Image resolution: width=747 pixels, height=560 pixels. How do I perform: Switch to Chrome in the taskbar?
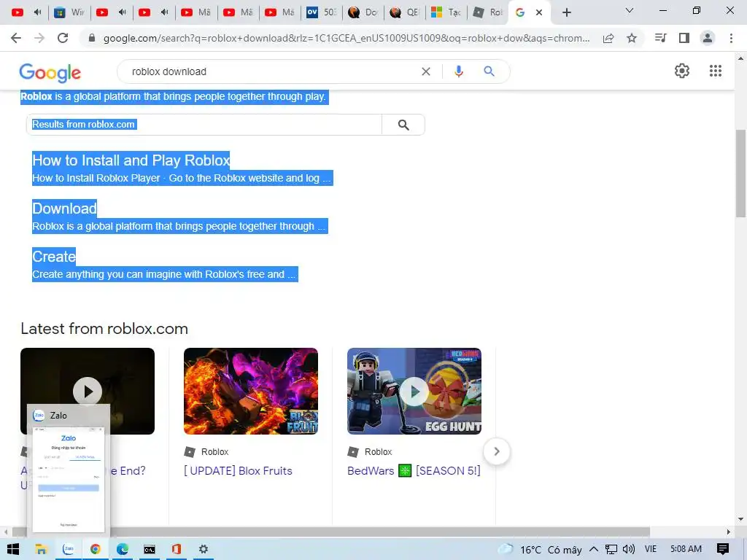point(96,549)
